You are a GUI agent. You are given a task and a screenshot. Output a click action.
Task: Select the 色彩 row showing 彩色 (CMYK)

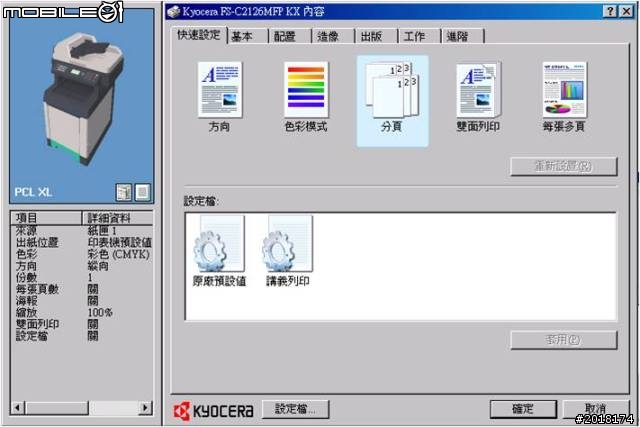(82, 254)
